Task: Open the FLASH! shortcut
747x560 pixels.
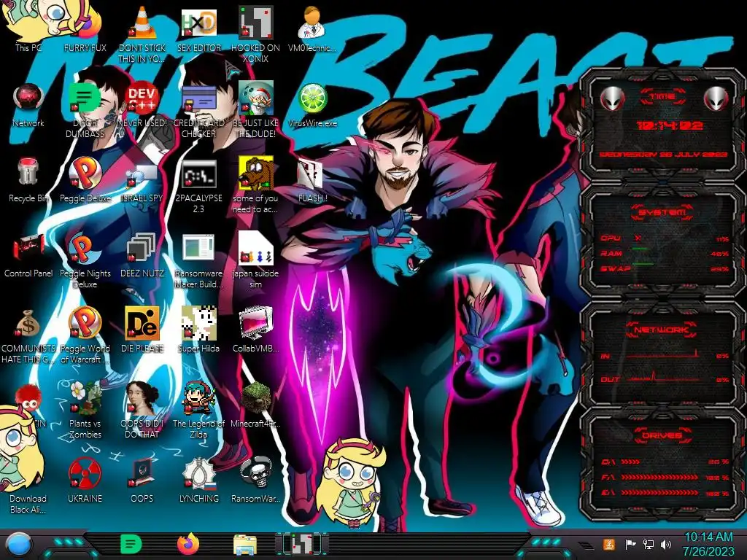Action: click(x=312, y=180)
